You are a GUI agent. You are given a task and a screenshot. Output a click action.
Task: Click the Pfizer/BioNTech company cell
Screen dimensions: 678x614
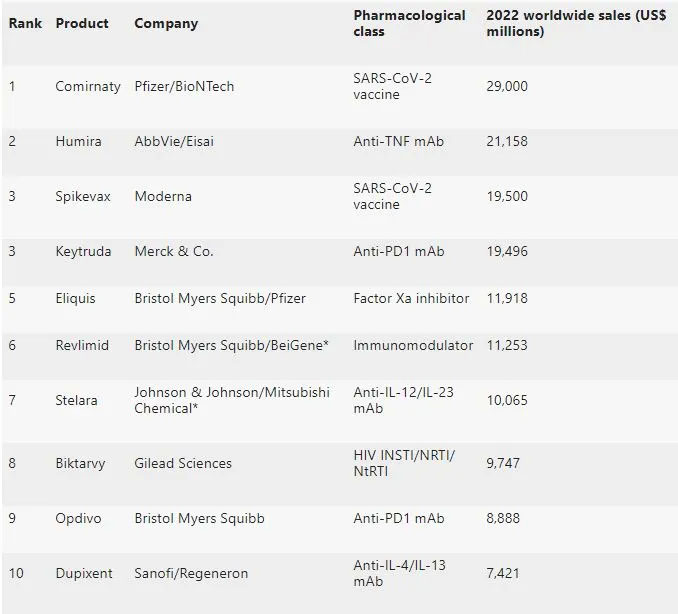(x=184, y=86)
